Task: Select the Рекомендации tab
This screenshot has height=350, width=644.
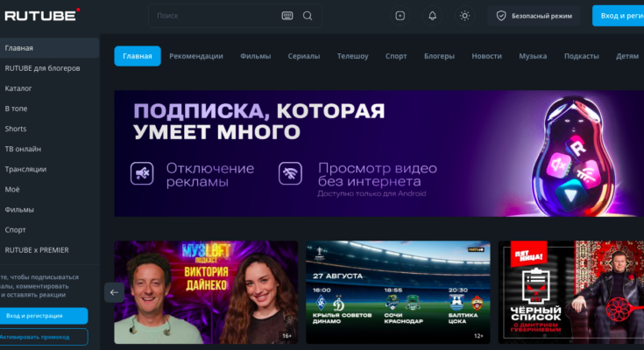Action: tap(196, 56)
